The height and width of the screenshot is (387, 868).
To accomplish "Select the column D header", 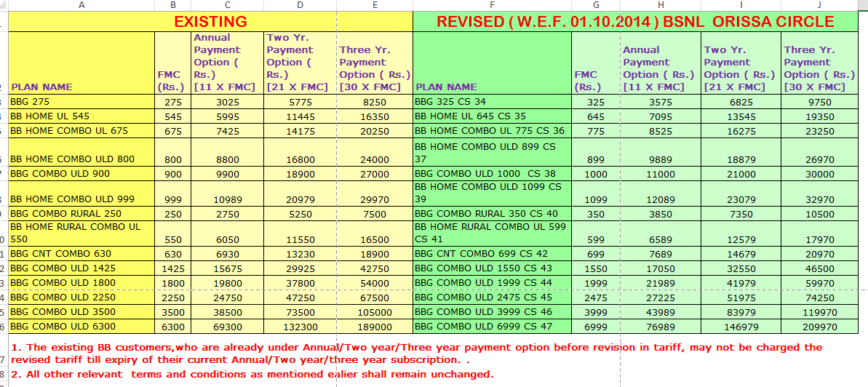I will [x=300, y=5].
